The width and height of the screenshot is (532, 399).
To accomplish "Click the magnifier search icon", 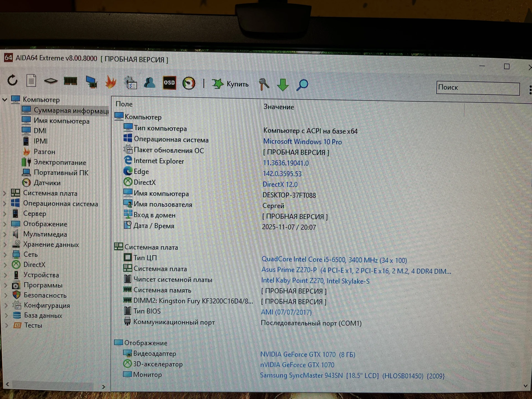I will [x=302, y=85].
